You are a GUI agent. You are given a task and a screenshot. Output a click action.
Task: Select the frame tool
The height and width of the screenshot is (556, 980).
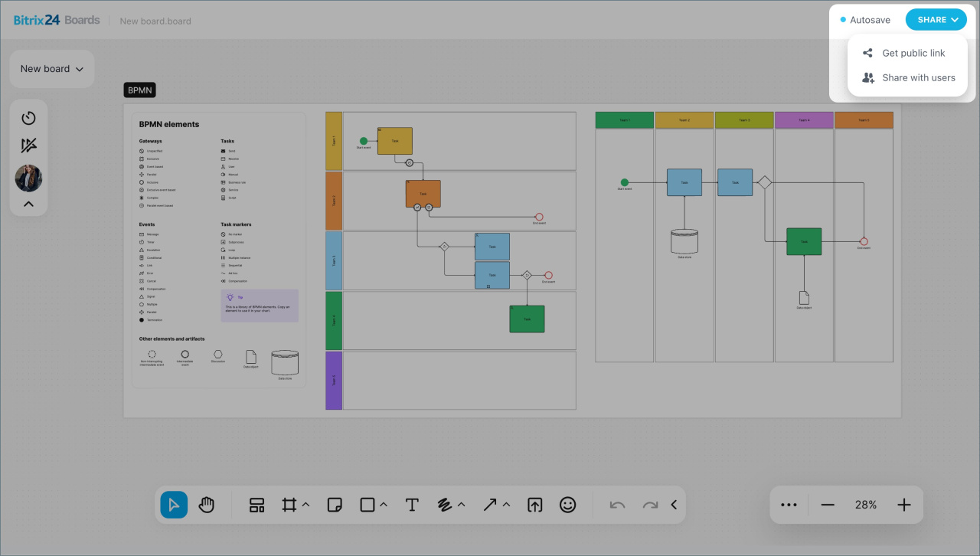click(x=289, y=505)
